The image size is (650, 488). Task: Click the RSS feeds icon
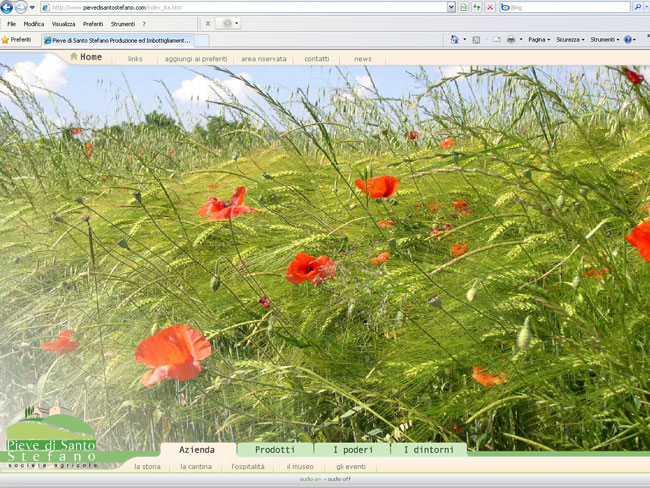476,40
